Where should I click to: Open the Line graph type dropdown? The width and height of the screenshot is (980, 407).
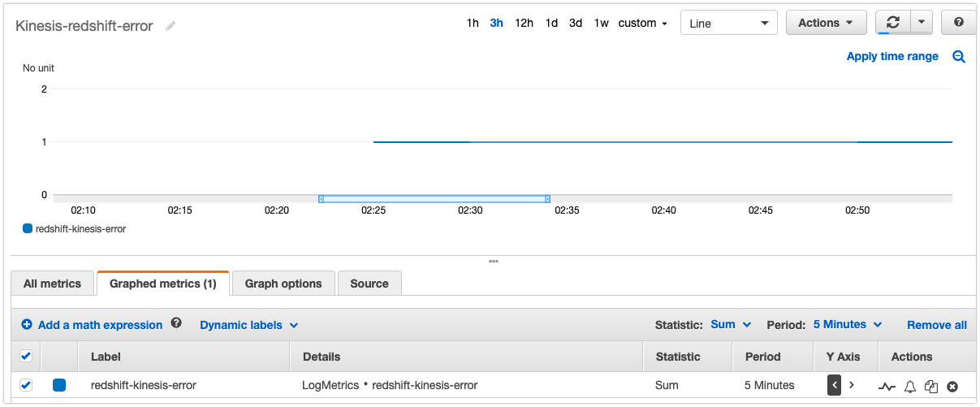point(728,23)
